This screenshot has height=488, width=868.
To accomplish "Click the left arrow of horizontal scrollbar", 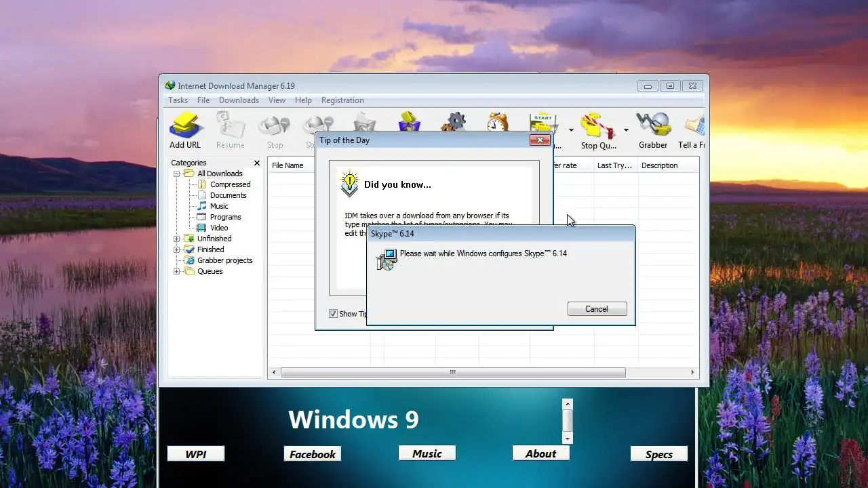I will click(x=275, y=372).
